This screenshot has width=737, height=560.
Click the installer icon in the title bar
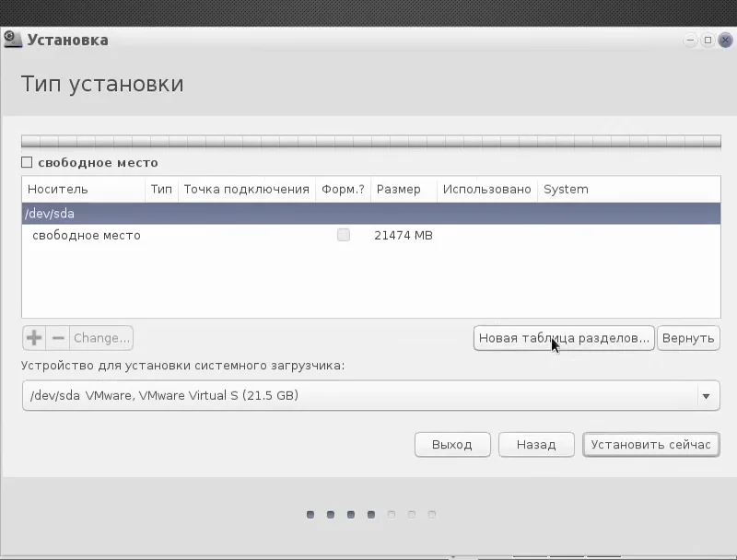pos(12,40)
